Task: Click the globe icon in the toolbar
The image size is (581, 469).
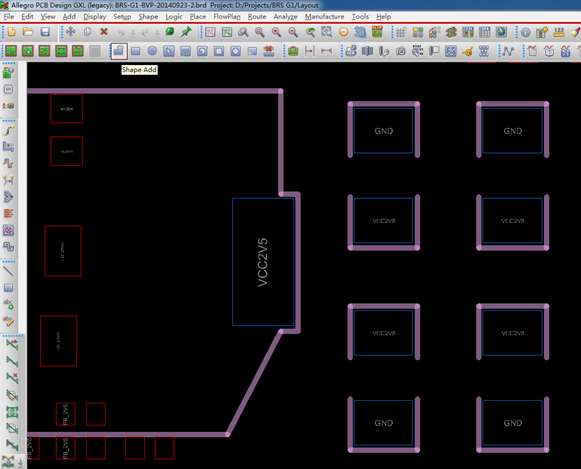Action: click(x=501, y=33)
